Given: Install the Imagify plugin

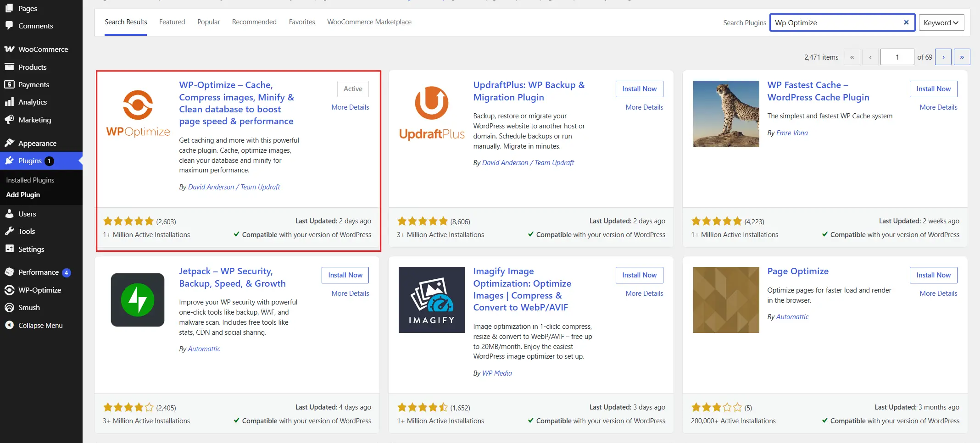Looking at the screenshot, I should [639, 275].
